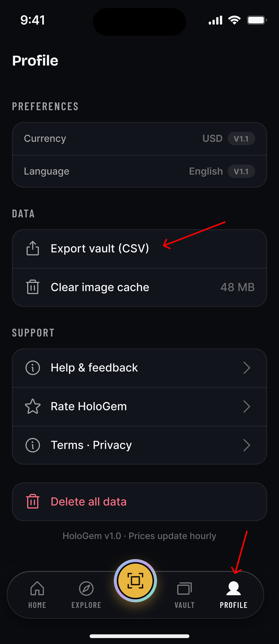Viewport: 279px width, 644px height.
Task: Tap the info icon beside Terms · Privacy
Action: click(x=33, y=445)
